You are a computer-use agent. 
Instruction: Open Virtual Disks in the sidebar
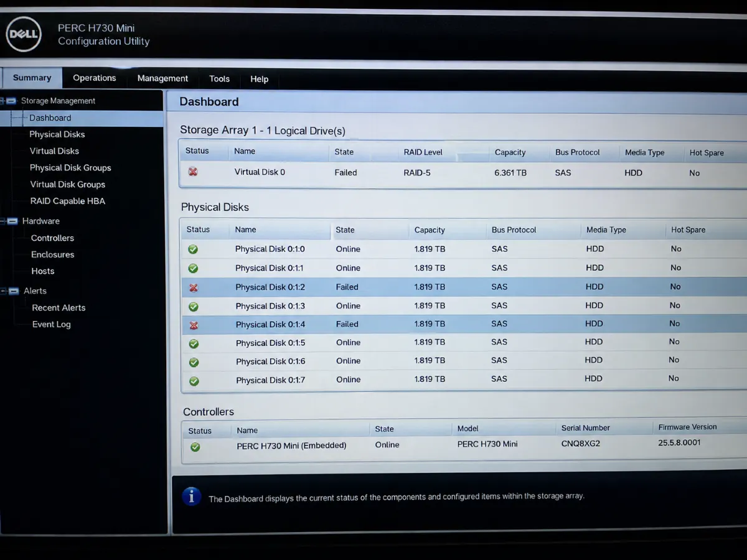(x=54, y=151)
